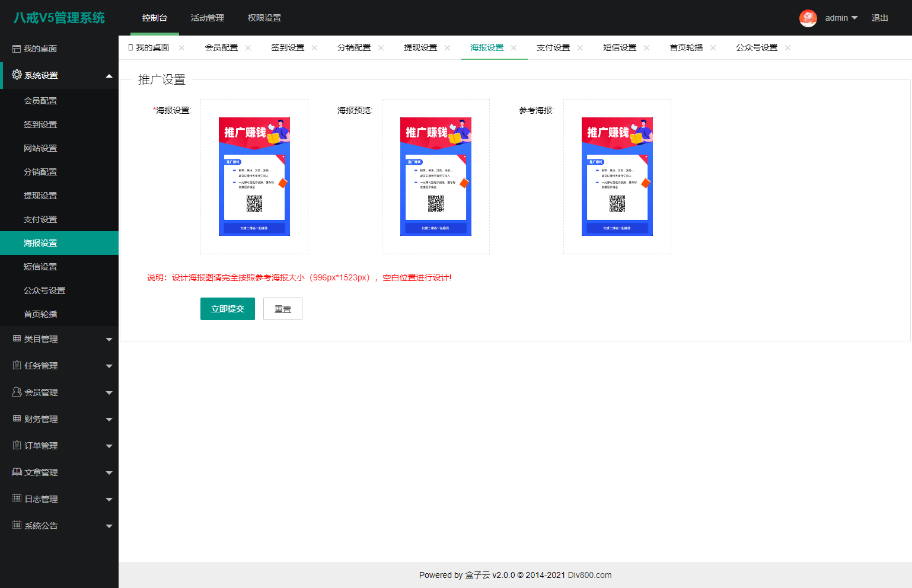This screenshot has width=912, height=588.
Task: Open the admin account dropdown
Action: (x=841, y=18)
